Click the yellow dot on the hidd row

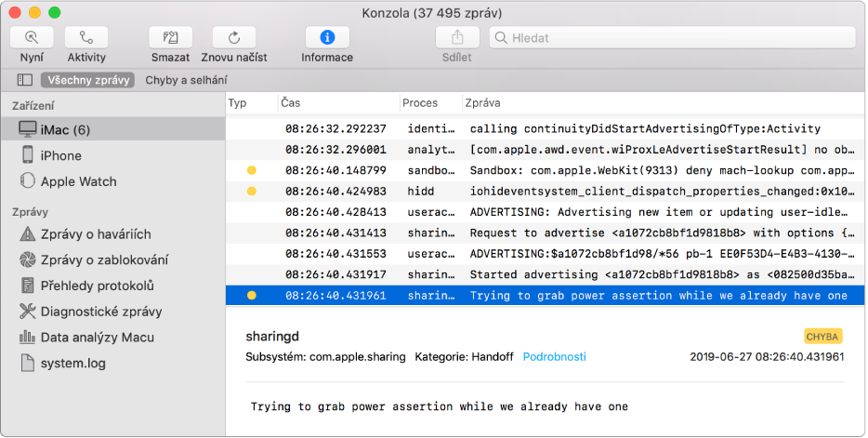(251, 191)
